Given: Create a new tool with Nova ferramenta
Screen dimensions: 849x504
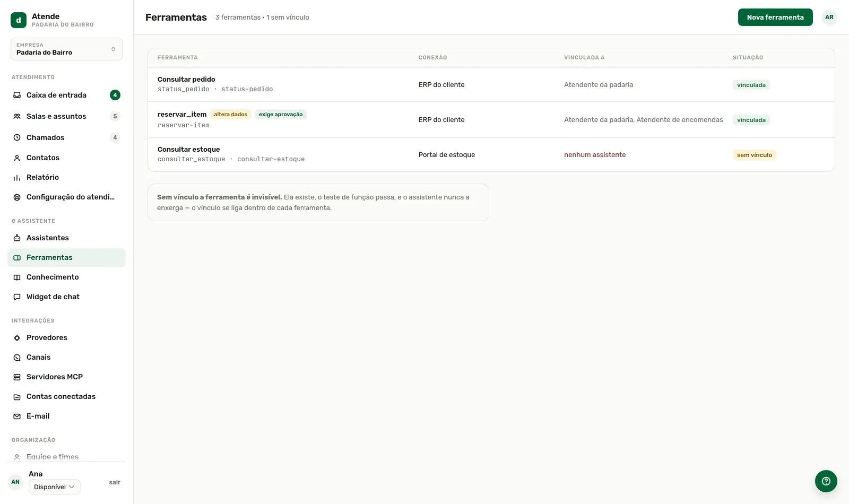Looking at the screenshot, I should click(775, 17).
